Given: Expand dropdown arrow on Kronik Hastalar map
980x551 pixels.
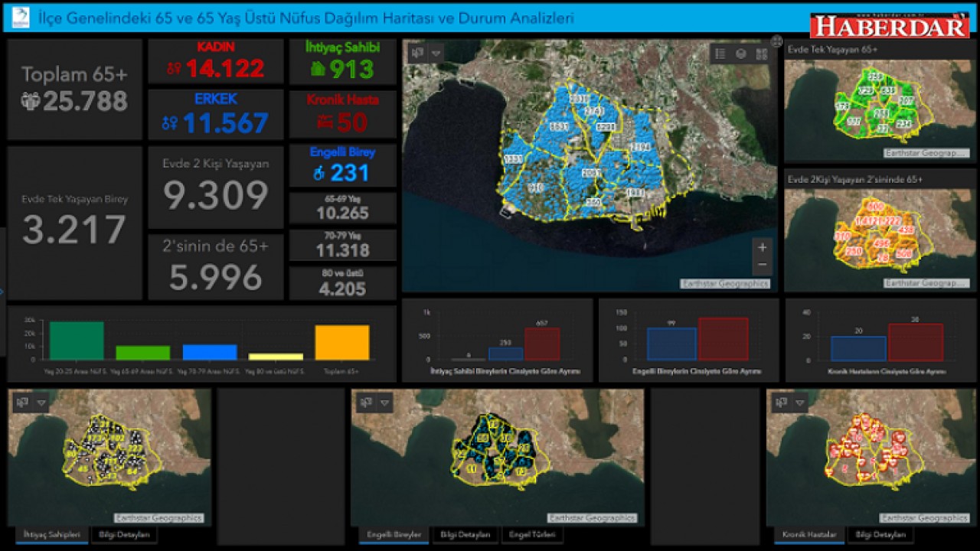Looking at the screenshot, I should (x=800, y=402).
